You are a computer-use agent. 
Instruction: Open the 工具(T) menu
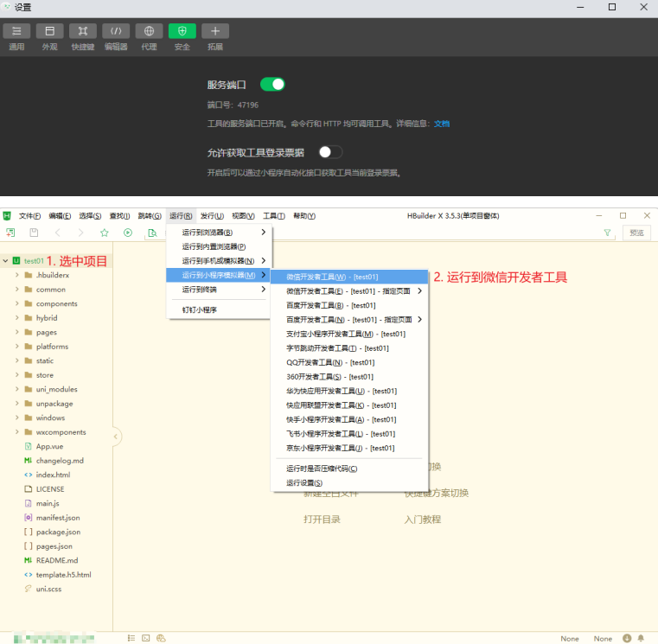pyautogui.click(x=274, y=215)
